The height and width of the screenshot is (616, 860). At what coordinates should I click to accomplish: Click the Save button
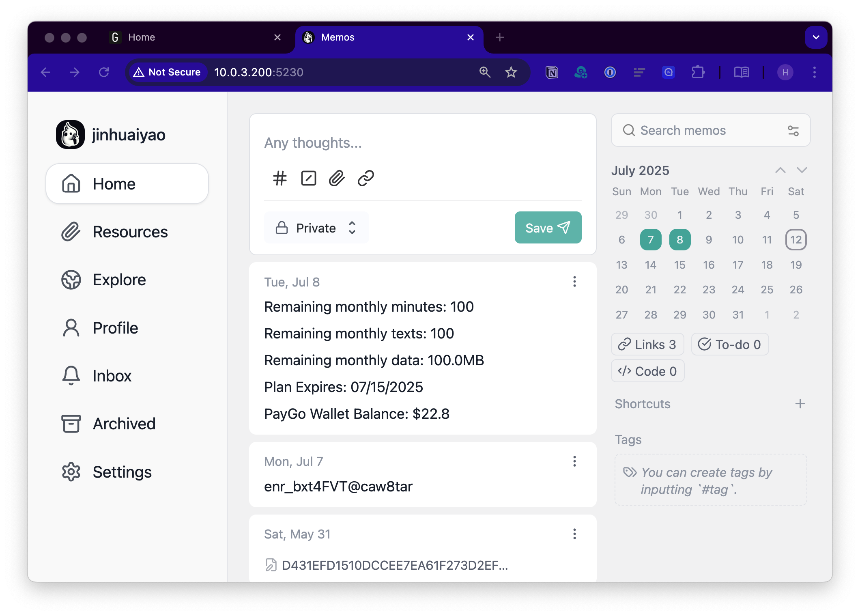(x=548, y=228)
